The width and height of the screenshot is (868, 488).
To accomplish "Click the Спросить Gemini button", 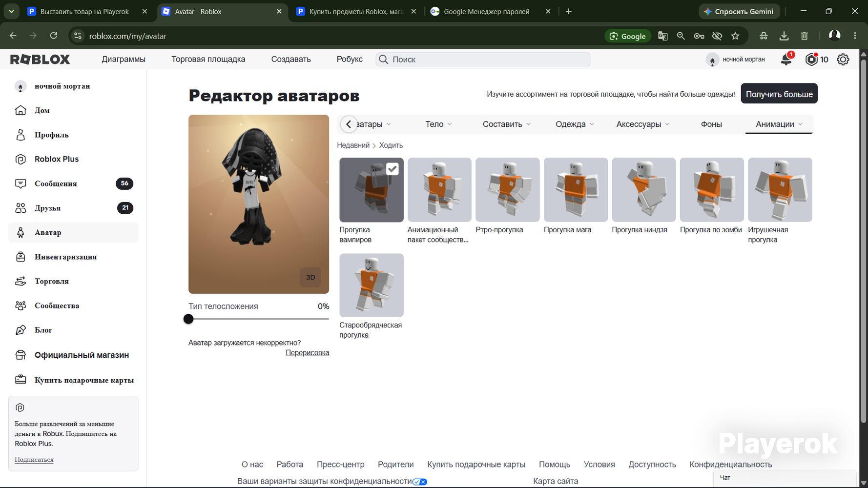I will click(x=739, y=11).
